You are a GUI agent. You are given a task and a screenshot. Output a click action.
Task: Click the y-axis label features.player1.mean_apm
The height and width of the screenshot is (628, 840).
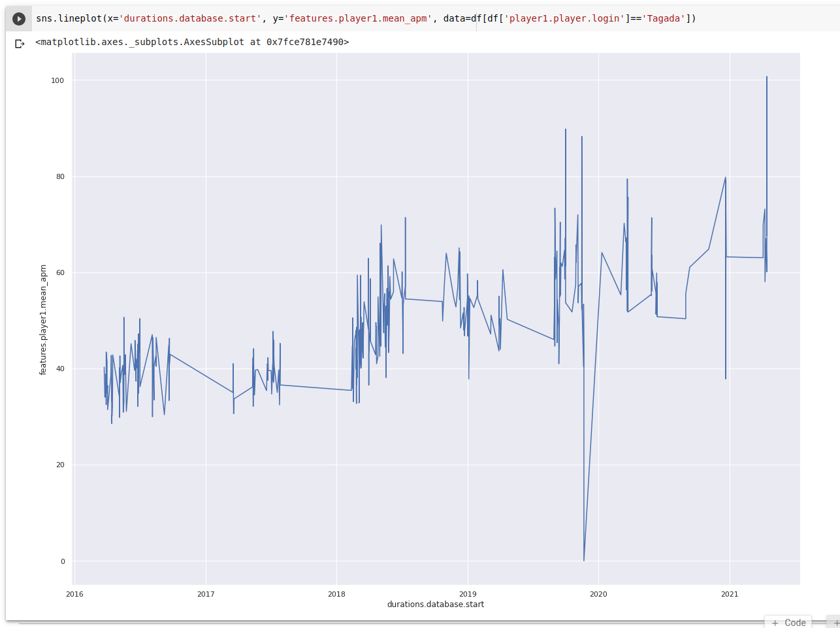43,320
